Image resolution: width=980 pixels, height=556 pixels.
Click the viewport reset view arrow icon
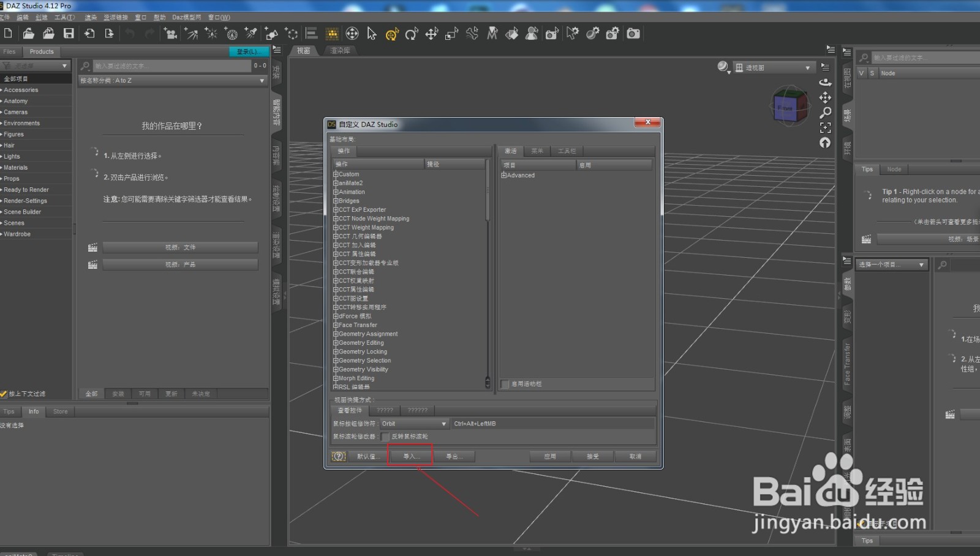tap(826, 142)
